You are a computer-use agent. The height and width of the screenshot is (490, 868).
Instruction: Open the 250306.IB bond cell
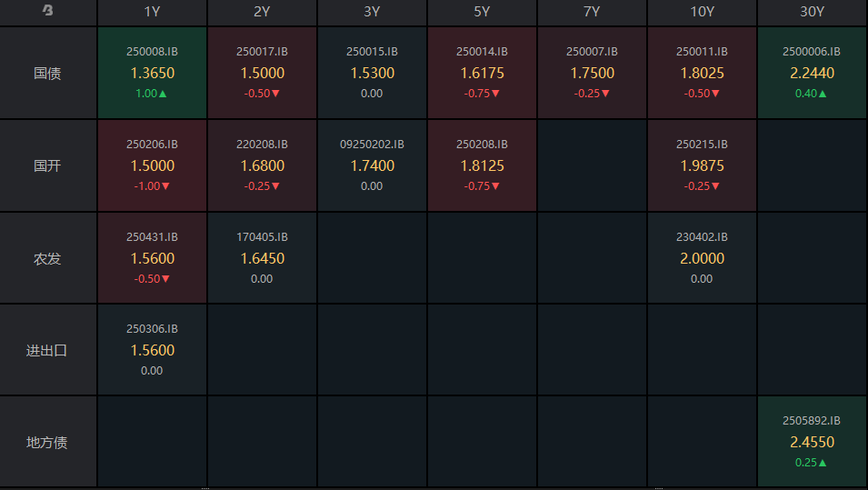(152, 350)
